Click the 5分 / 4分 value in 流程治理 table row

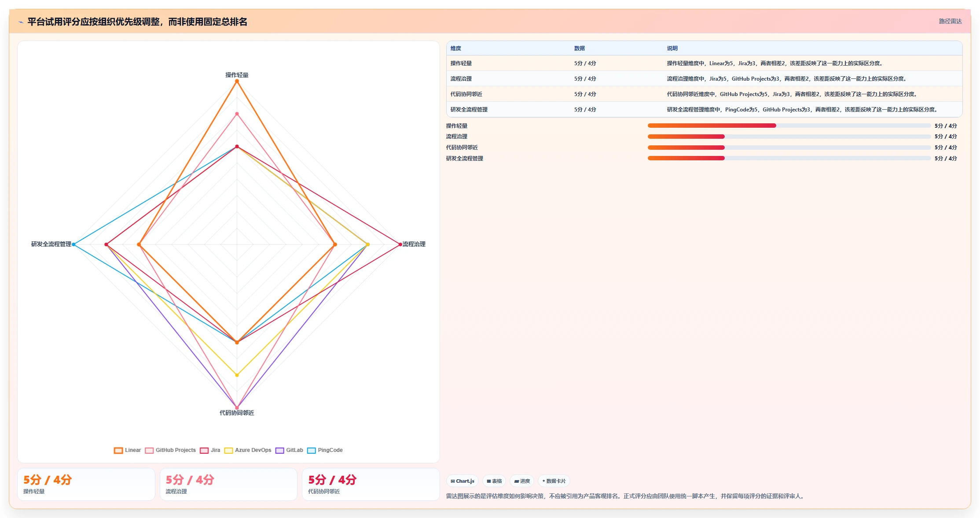[585, 79]
